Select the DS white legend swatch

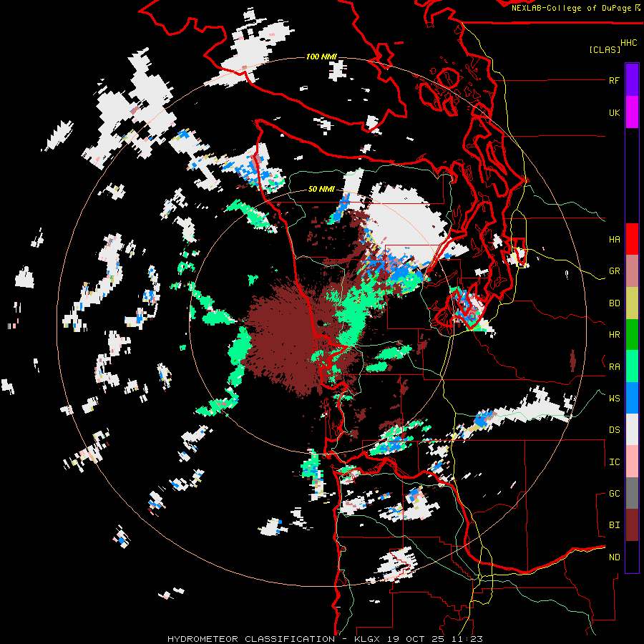632,429
